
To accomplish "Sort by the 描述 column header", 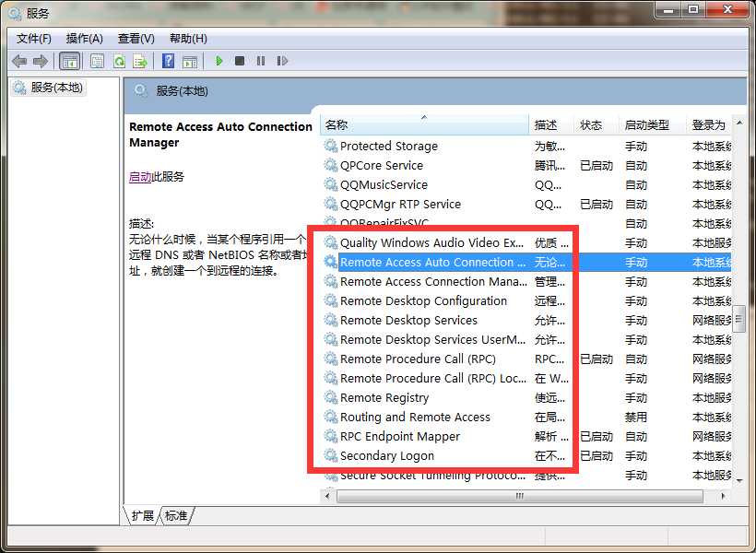I will click(551, 124).
